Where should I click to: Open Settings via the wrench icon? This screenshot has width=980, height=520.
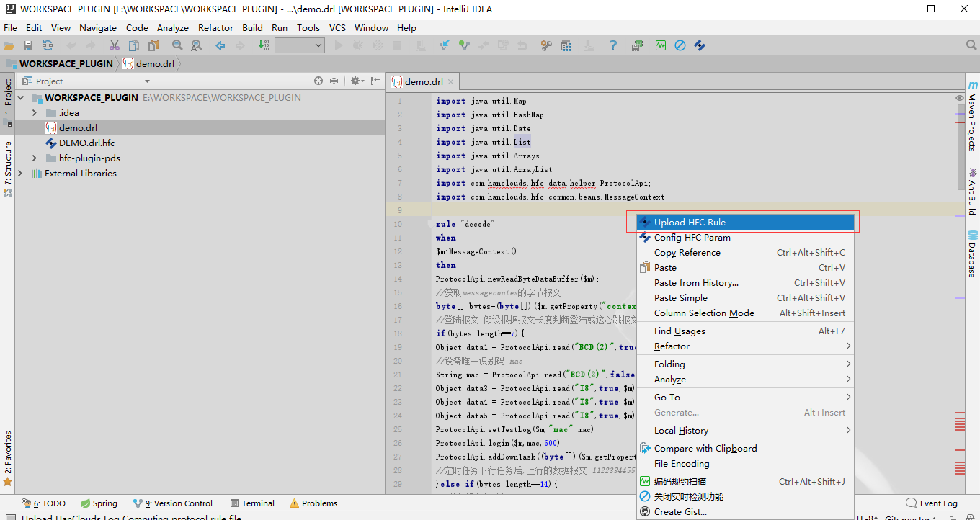click(546, 45)
